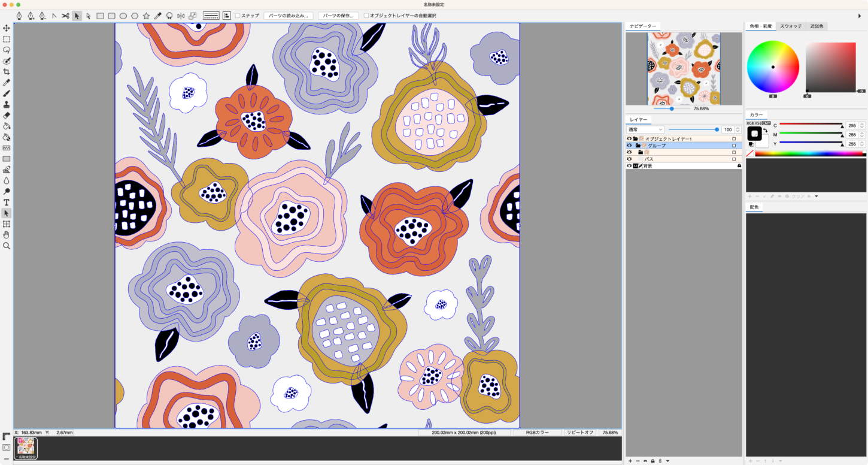
Task: Activate the Text tool
Action: click(x=7, y=203)
